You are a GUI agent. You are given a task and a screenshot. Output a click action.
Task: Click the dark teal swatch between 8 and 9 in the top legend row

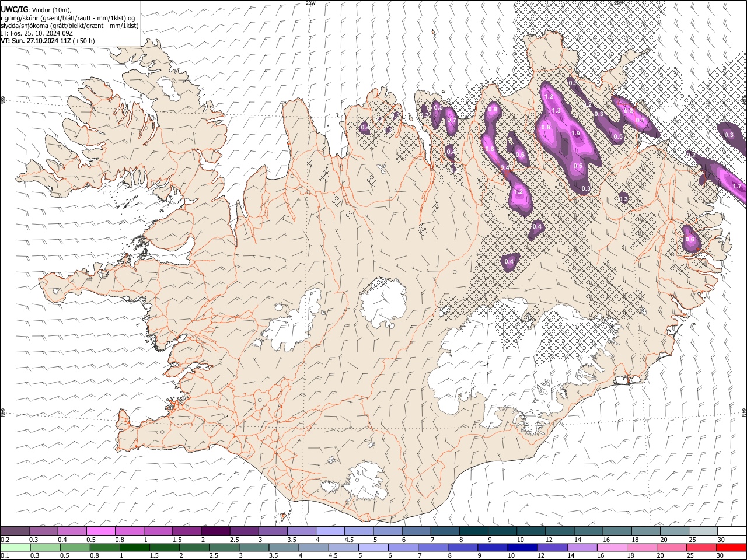point(473,531)
